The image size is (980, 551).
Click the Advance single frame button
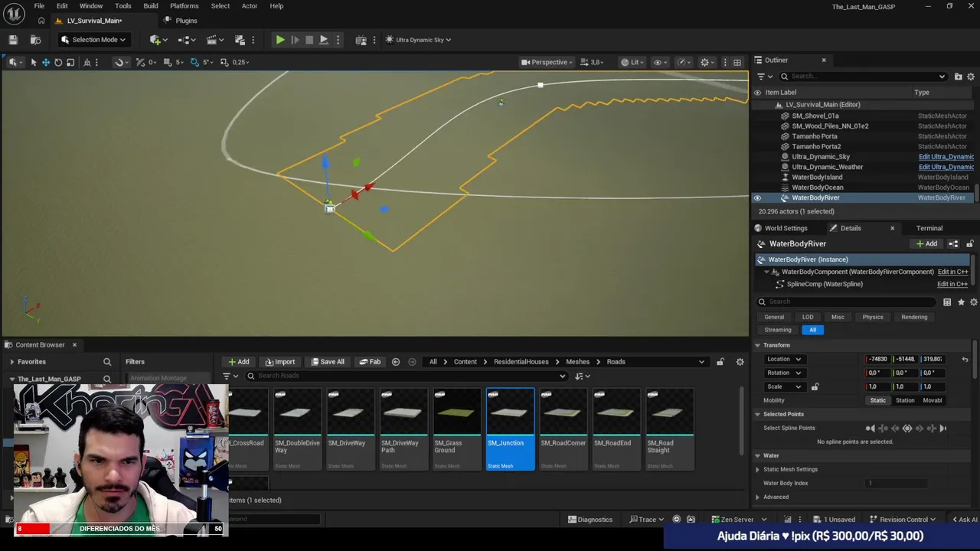tap(295, 40)
